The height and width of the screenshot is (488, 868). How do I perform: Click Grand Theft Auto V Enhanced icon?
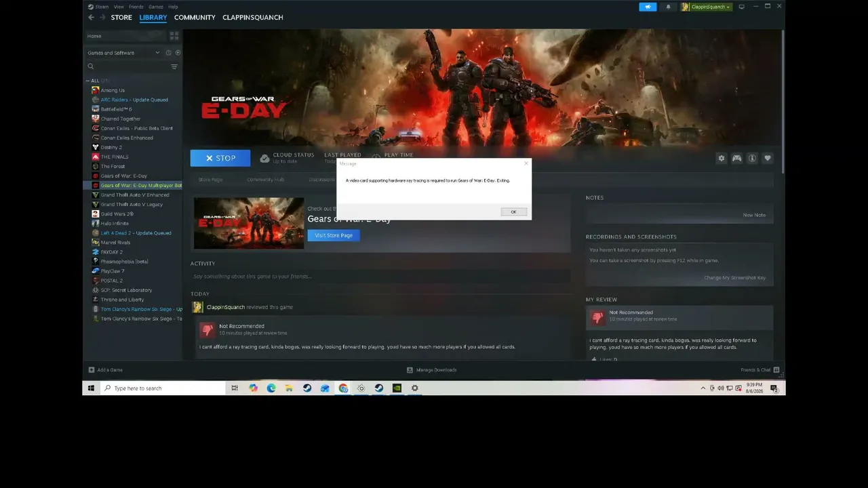96,195
